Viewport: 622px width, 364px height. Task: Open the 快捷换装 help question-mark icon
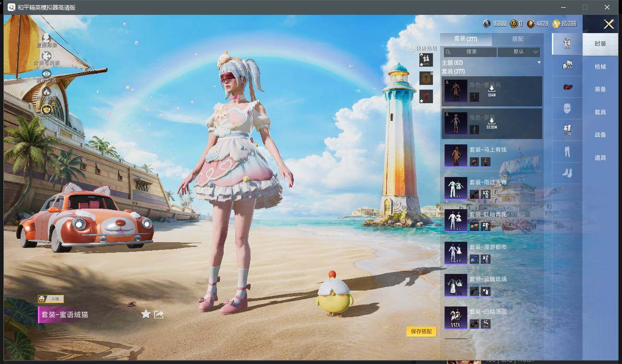(x=412, y=48)
